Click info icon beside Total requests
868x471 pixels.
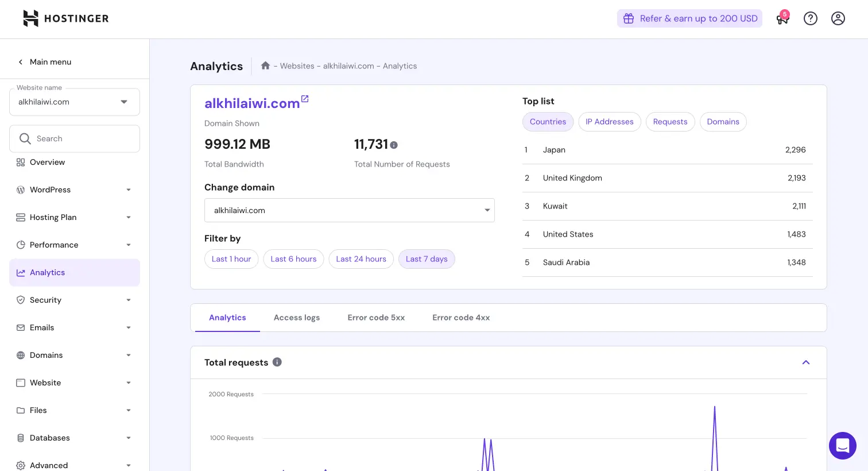click(277, 362)
